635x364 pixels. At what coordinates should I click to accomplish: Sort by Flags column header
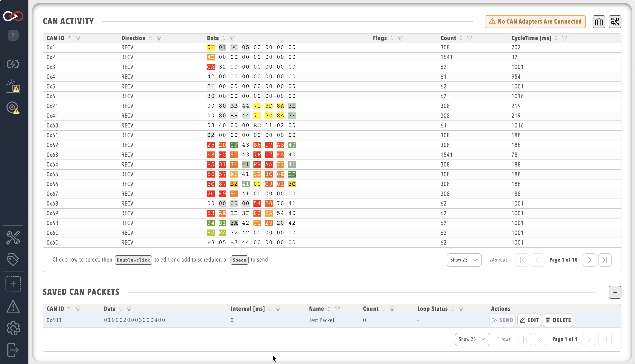tap(392, 38)
